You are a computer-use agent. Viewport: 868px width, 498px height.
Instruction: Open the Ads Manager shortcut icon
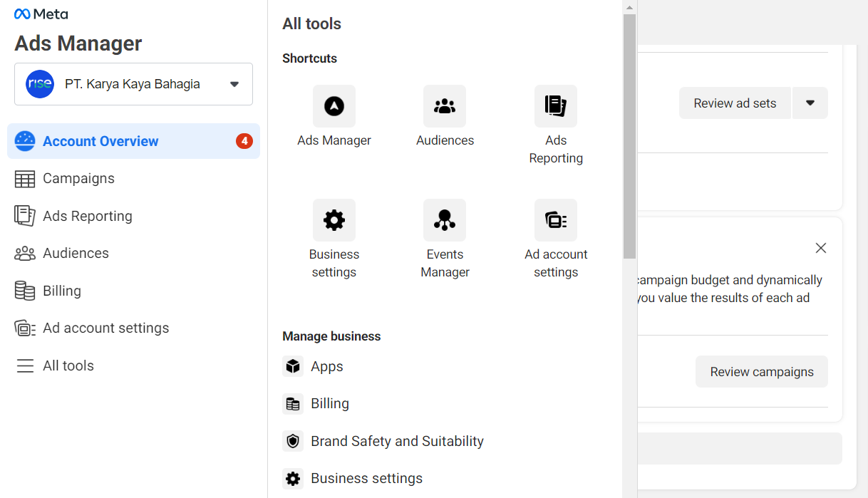coord(334,106)
